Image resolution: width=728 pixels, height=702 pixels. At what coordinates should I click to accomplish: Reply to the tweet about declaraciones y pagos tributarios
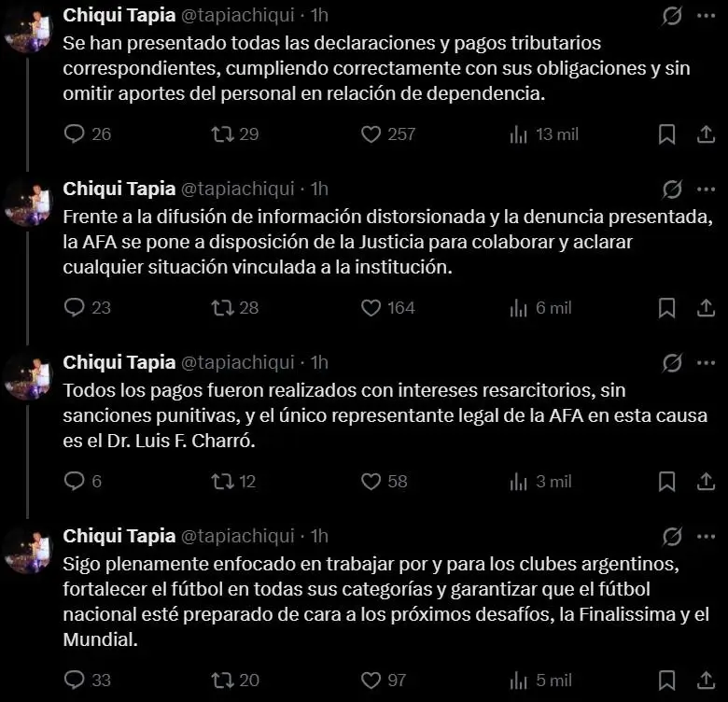pyautogui.click(x=75, y=134)
